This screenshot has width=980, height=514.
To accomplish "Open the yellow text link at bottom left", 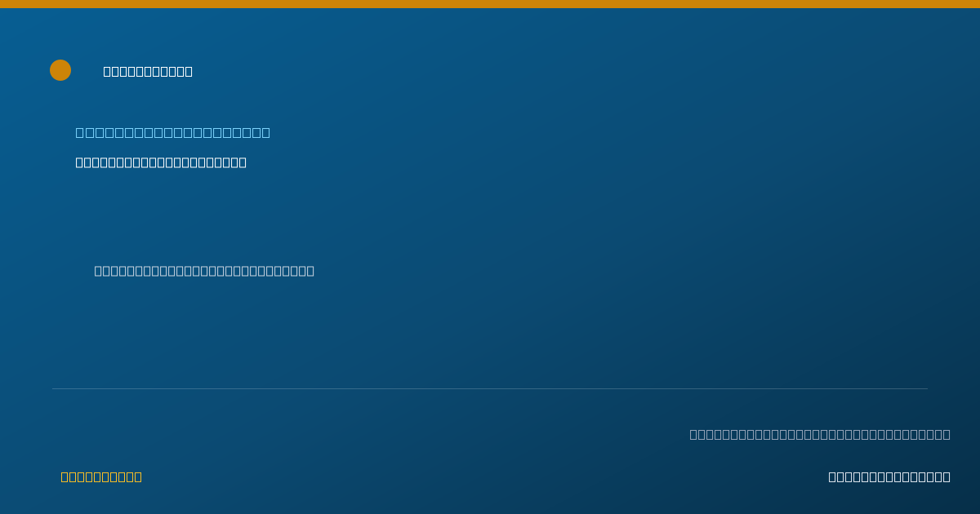I will click(x=101, y=476).
